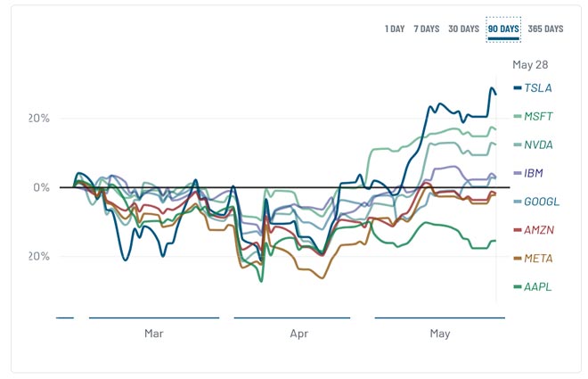Screen dimensions: 588x379
Task: Toggle the META legend entry
Action: pos(538,259)
